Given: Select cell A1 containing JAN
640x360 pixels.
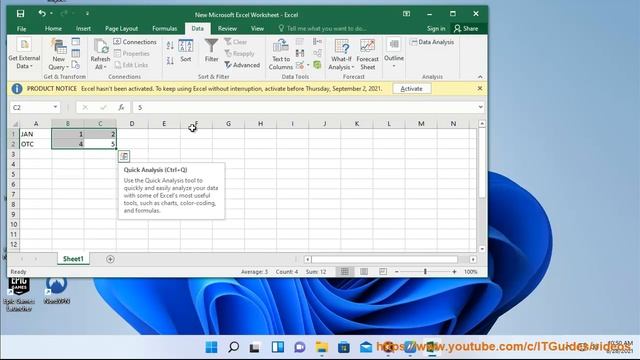Looking at the screenshot, I should (36, 134).
